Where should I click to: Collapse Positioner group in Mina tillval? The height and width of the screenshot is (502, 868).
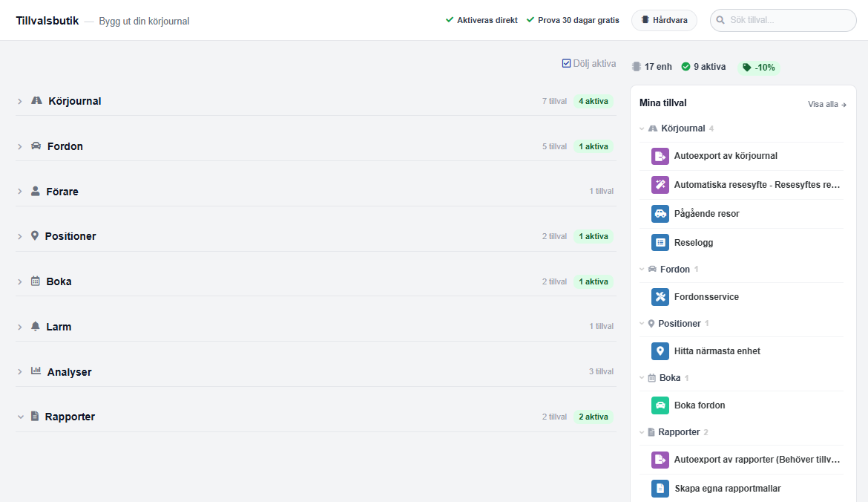pos(642,324)
